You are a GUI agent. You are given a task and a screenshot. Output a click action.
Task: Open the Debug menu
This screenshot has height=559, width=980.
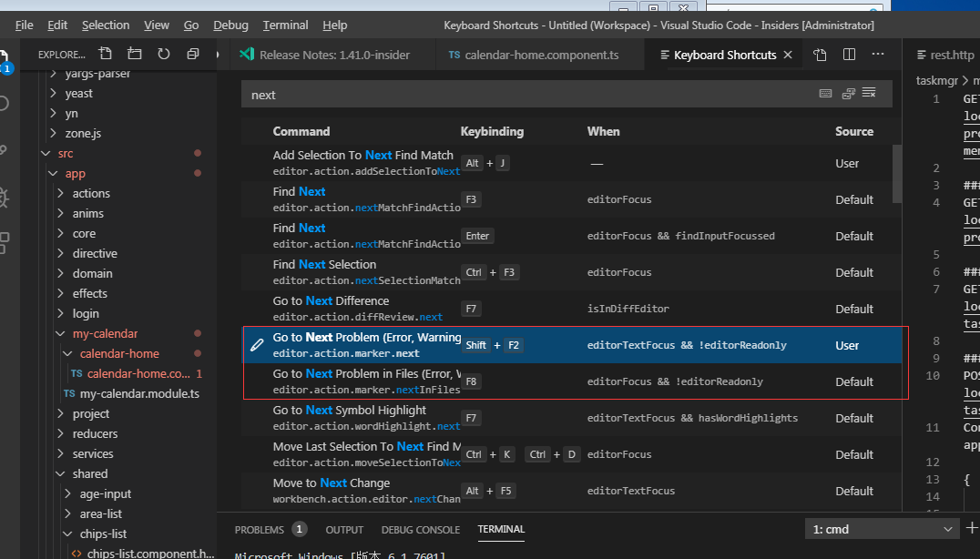[230, 25]
